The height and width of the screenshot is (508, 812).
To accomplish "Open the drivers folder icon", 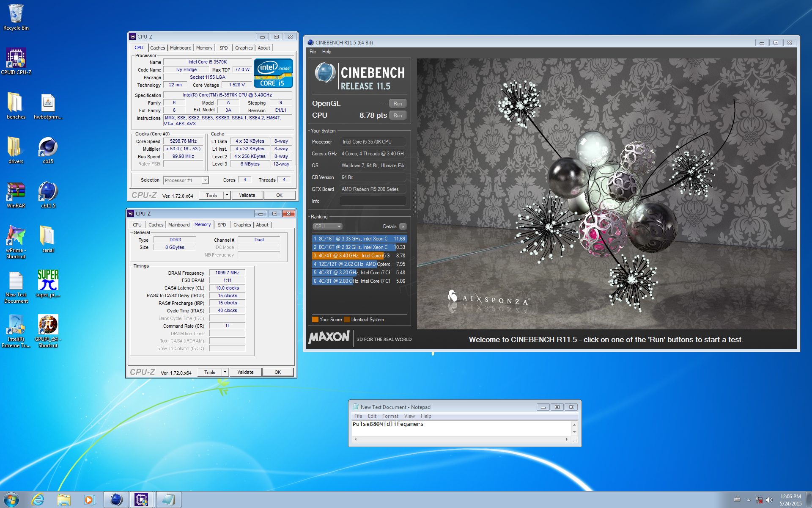I will (x=16, y=150).
